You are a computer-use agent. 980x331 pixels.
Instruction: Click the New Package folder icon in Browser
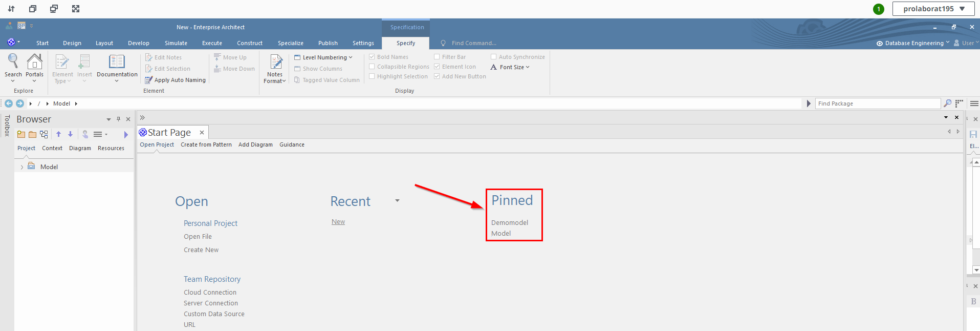point(32,134)
